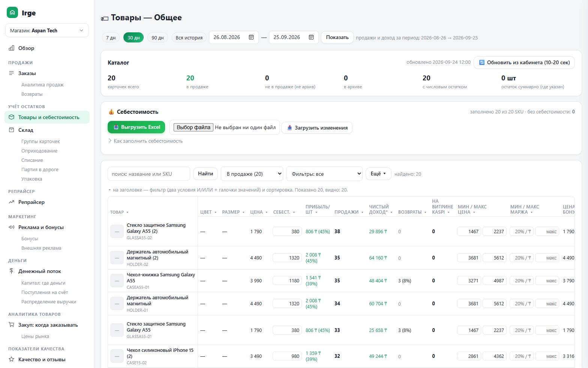Viewport: 588px width, 368px height.
Task: Open calendar picker for end date 25.09.2026
Action: coord(311,37)
